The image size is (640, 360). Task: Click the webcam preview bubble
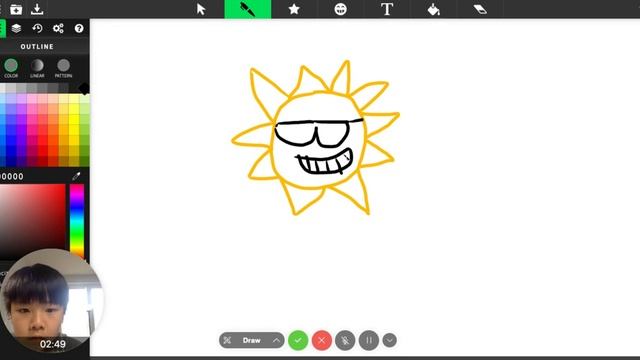tap(51, 300)
